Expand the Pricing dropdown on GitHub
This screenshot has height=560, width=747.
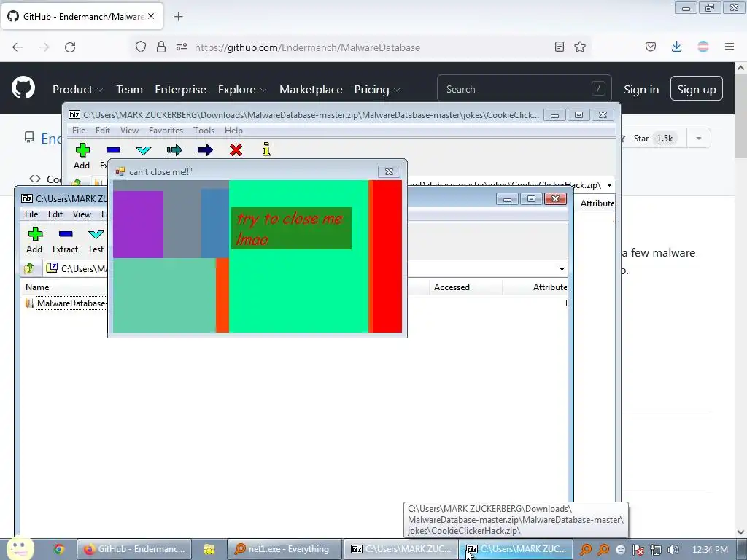point(377,89)
